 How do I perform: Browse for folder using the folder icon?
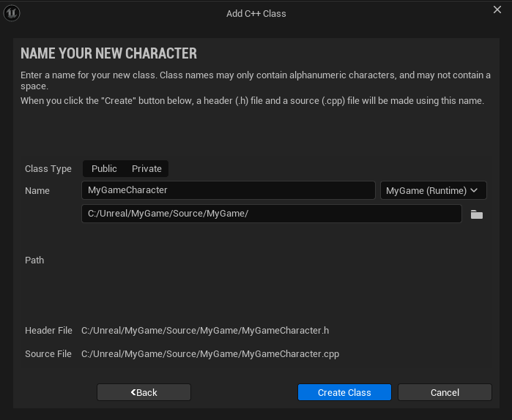tap(476, 214)
